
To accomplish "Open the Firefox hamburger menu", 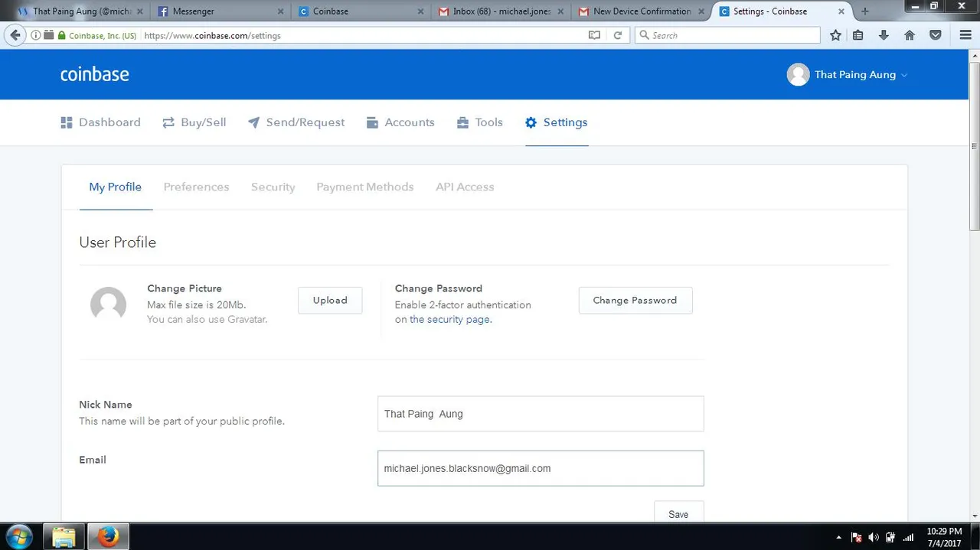I will [965, 35].
